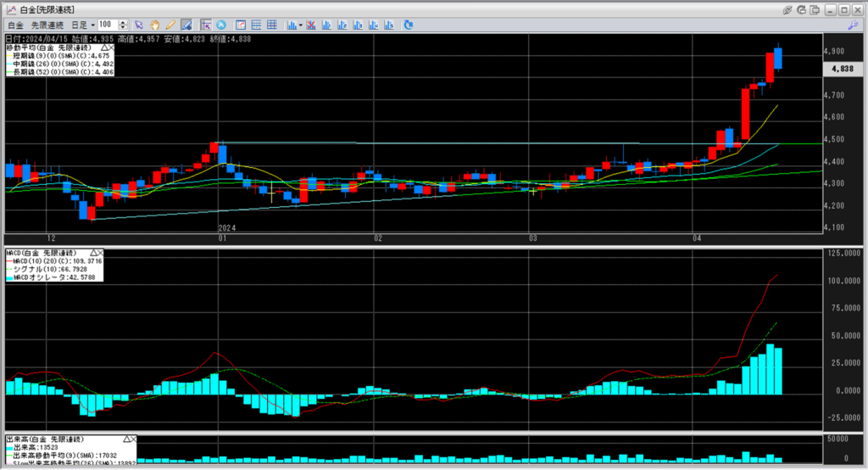Select the arrow pointer tool
The height and width of the screenshot is (470, 868).
140,25
